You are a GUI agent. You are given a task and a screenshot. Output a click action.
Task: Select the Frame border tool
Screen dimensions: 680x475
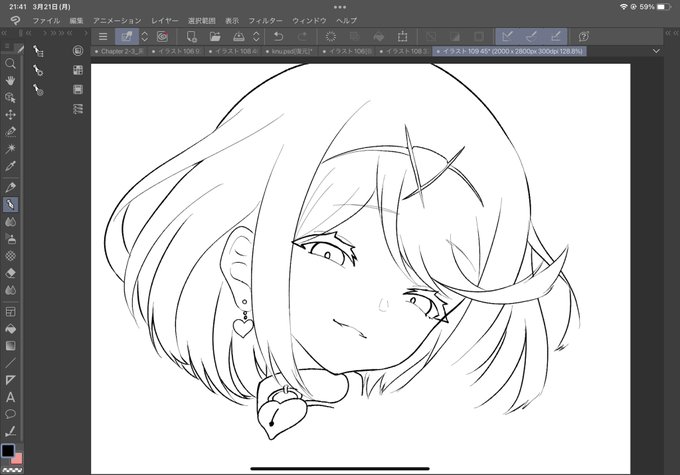point(10,311)
